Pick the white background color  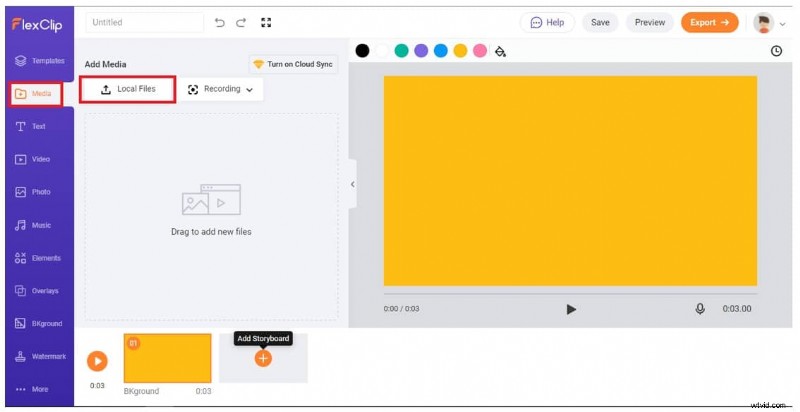coord(382,51)
